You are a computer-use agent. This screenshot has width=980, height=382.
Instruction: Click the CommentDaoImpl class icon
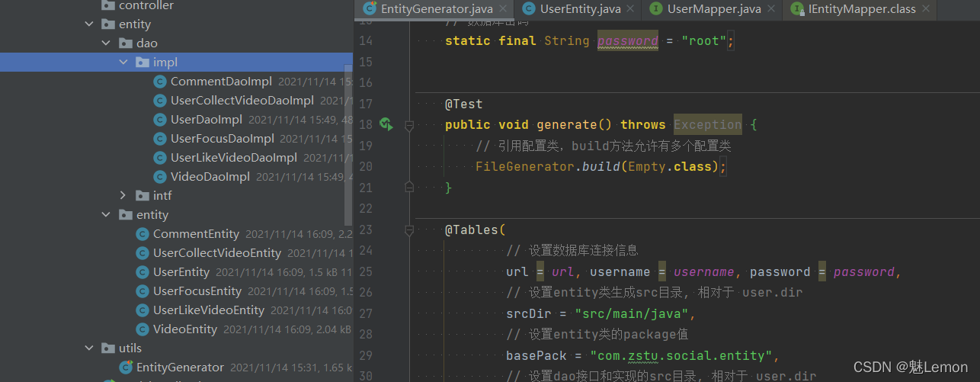tap(159, 82)
